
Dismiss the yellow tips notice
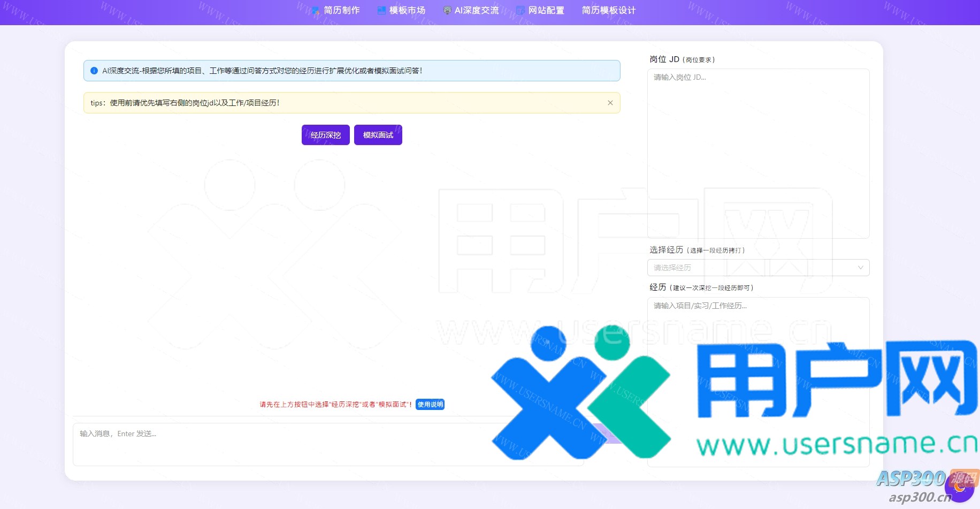610,103
